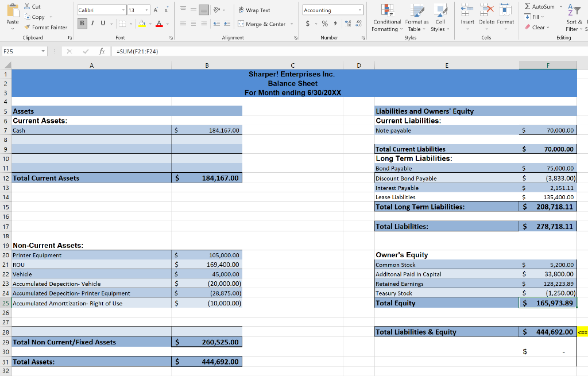This screenshot has height=376, width=588.
Task: Open the Clear menu in Editing group
Action: (x=538, y=26)
